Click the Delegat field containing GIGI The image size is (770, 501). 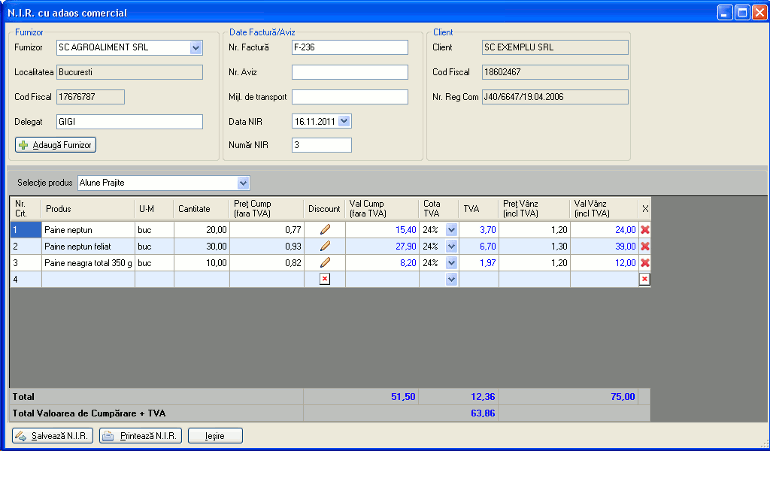[x=129, y=121]
